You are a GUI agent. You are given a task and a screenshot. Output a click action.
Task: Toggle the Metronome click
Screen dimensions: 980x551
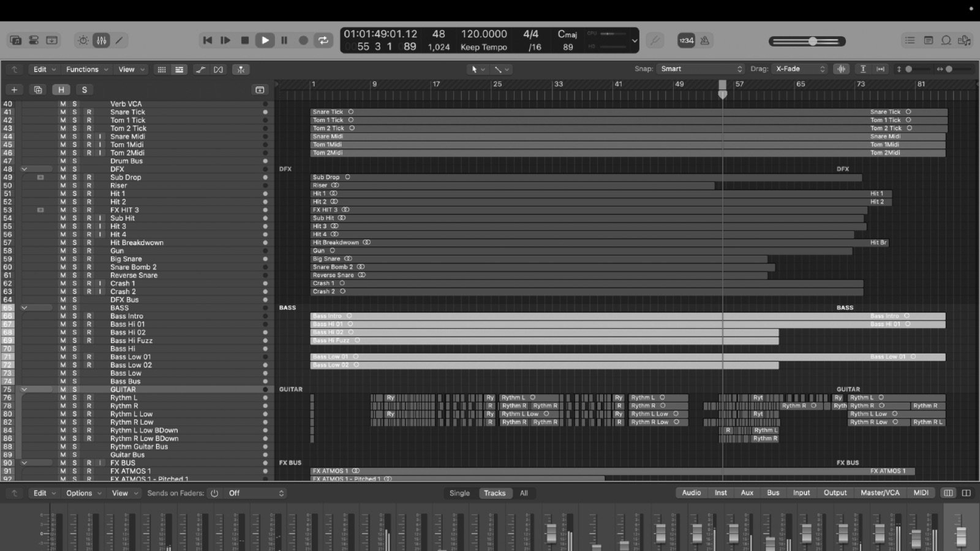[x=705, y=40]
